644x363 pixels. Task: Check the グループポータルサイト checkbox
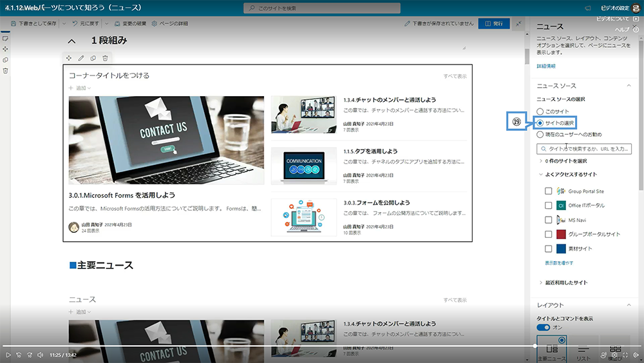pyautogui.click(x=548, y=234)
